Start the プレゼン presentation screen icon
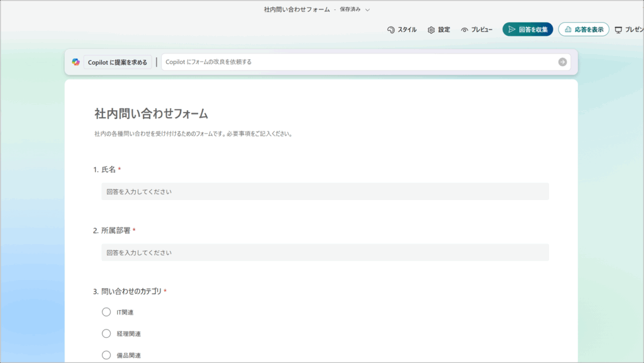 tap(619, 30)
